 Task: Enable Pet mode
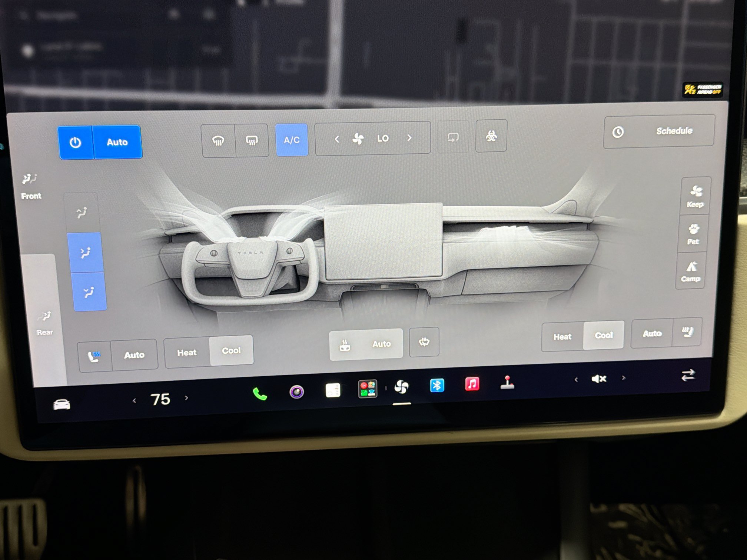click(x=693, y=234)
